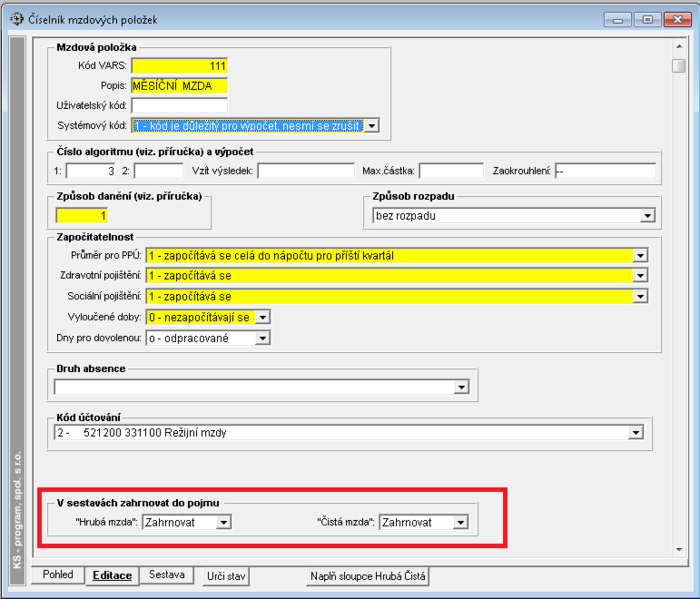Image resolution: width=700 pixels, height=599 pixels.
Task: Open the "Čistá mzda" Zahrnovat dropdown
Action: pos(460,522)
